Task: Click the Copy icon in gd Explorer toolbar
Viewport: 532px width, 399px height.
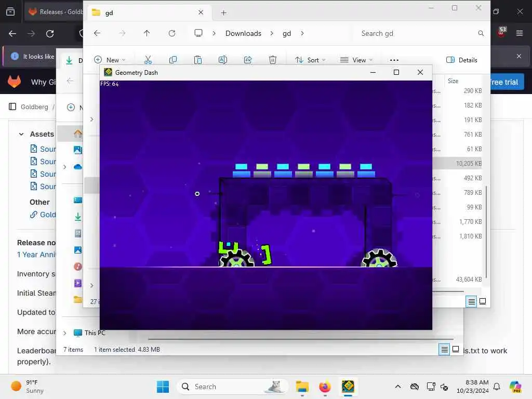Action: [x=172, y=60]
